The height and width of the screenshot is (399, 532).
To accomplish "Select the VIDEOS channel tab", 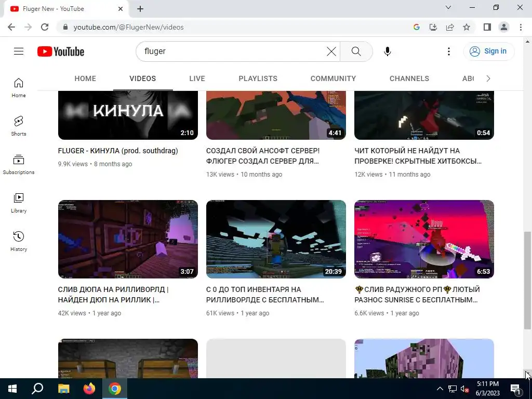I will point(142,79).
